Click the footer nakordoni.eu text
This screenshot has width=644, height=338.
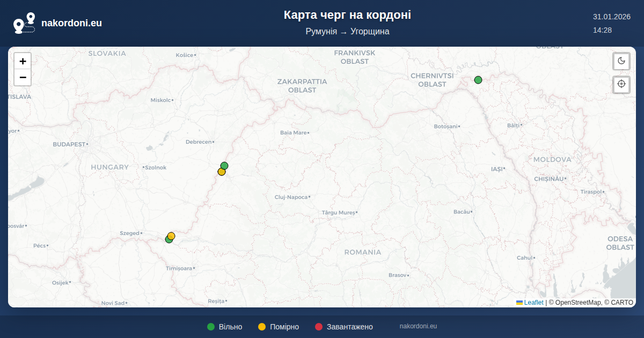(418, 326)
